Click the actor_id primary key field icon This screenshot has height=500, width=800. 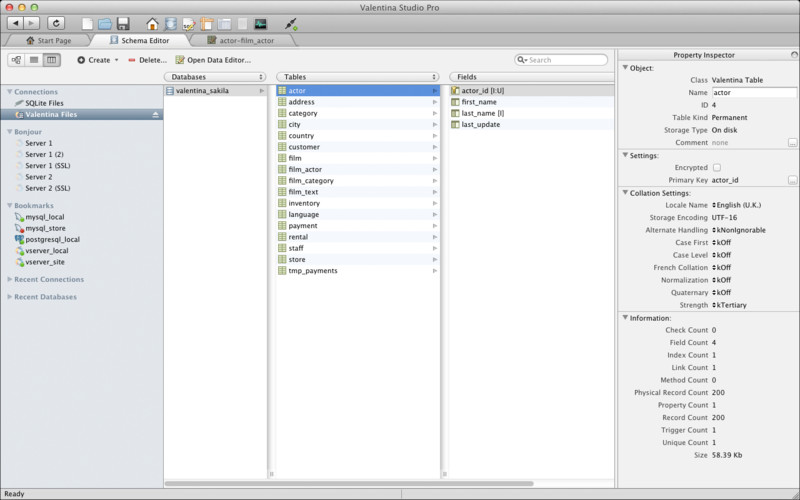[x=455, y=91]
